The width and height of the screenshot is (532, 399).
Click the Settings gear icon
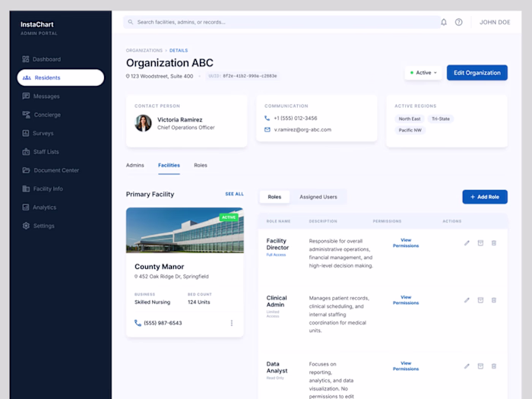26,226
